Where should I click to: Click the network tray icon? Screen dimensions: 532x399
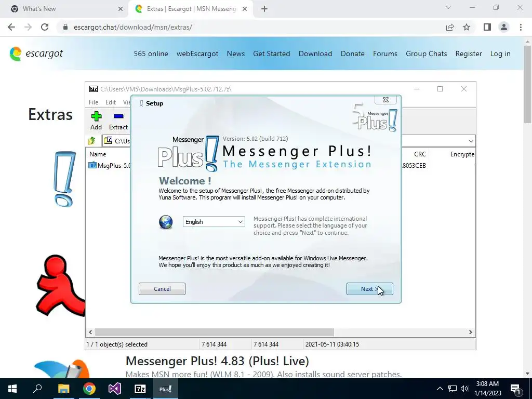tap(453, 389)
